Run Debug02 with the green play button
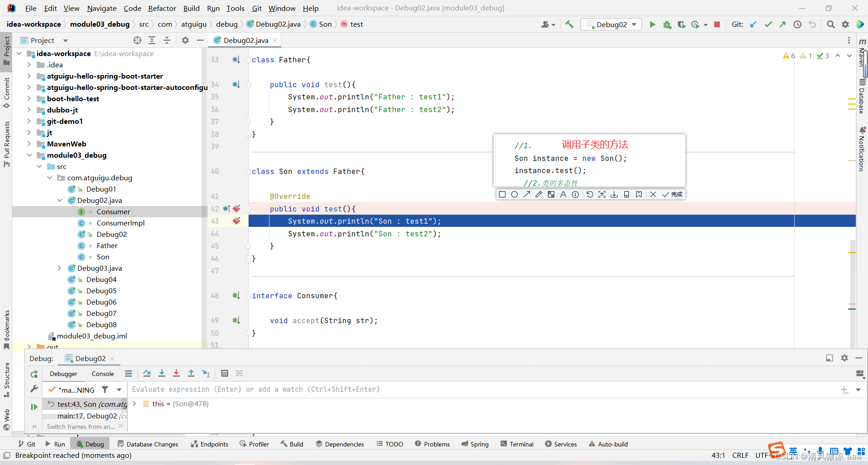 652,24
